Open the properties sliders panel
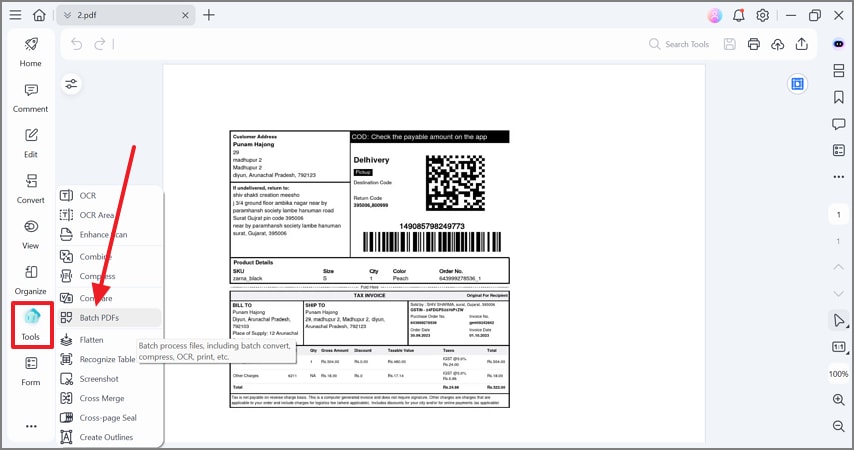This screenshot has height=450, width=854. click(x=71, y=84)
